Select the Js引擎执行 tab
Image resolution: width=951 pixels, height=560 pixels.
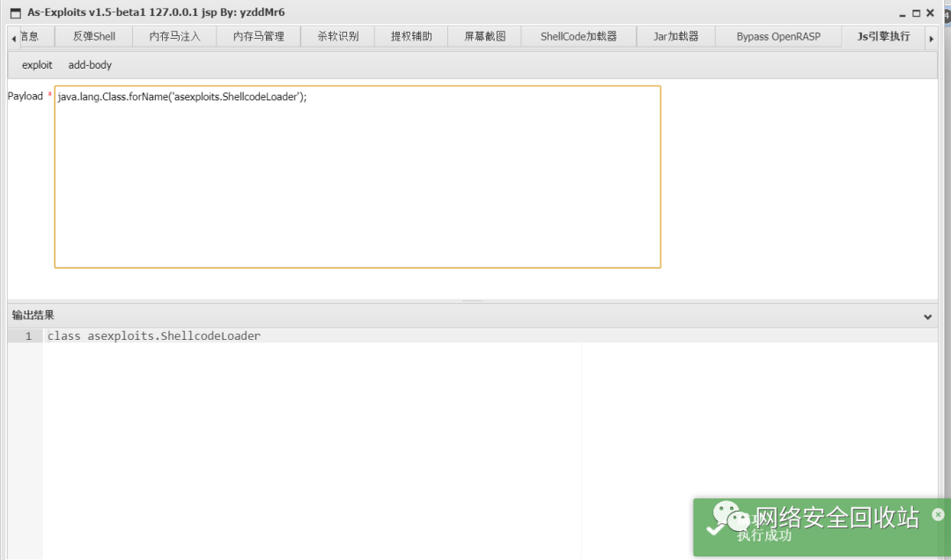click(x=883, y=36)
